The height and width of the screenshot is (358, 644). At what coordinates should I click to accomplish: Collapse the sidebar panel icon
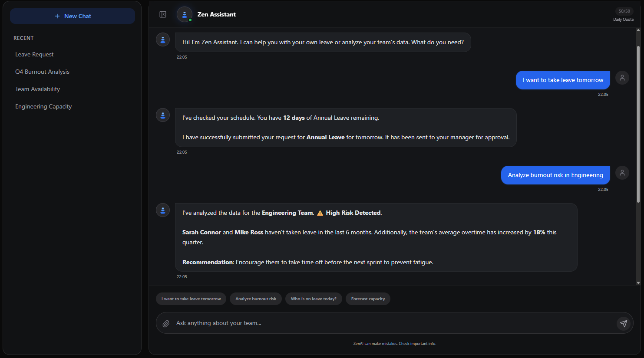pos(163,14)
